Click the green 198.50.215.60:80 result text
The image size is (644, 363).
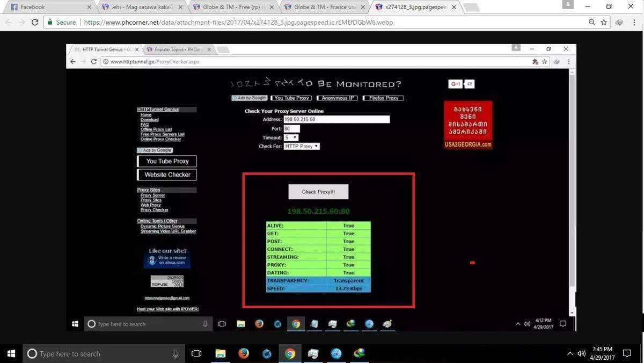click(x=318, y=212)
